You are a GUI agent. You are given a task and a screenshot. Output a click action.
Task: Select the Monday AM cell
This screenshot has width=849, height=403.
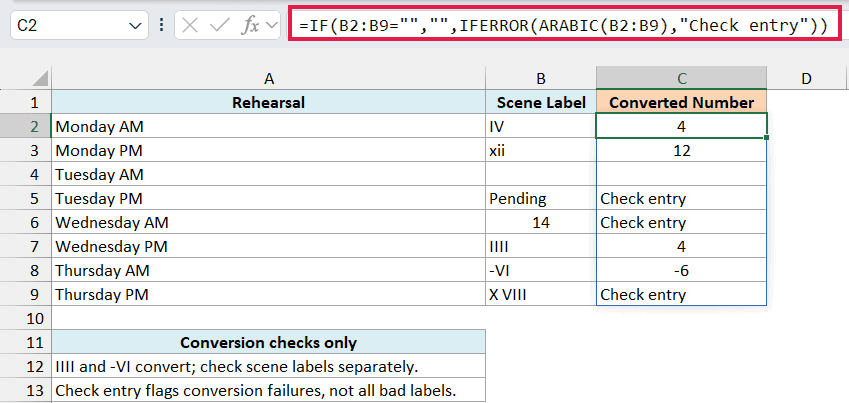(x=269, y=126)
